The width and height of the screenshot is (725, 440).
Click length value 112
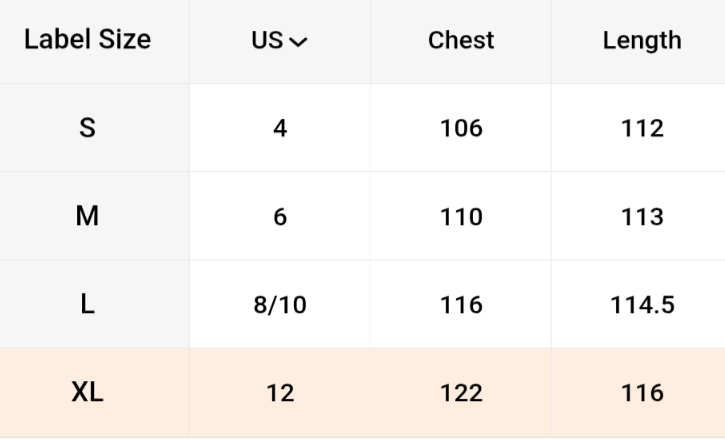coord(642,128)
